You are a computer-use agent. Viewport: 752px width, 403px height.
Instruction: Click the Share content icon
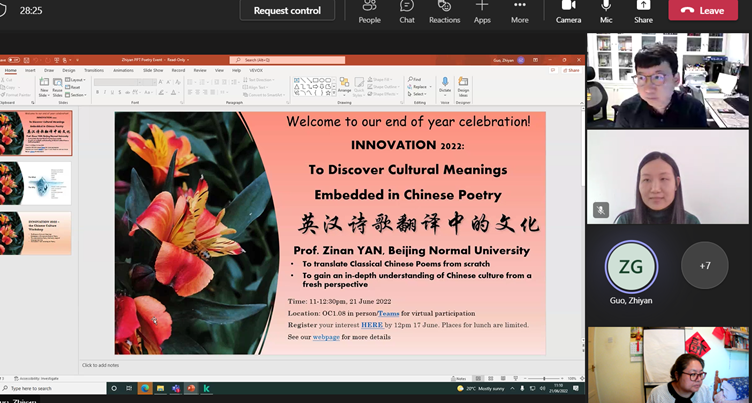pyautogui.click(x=643, y=11)
